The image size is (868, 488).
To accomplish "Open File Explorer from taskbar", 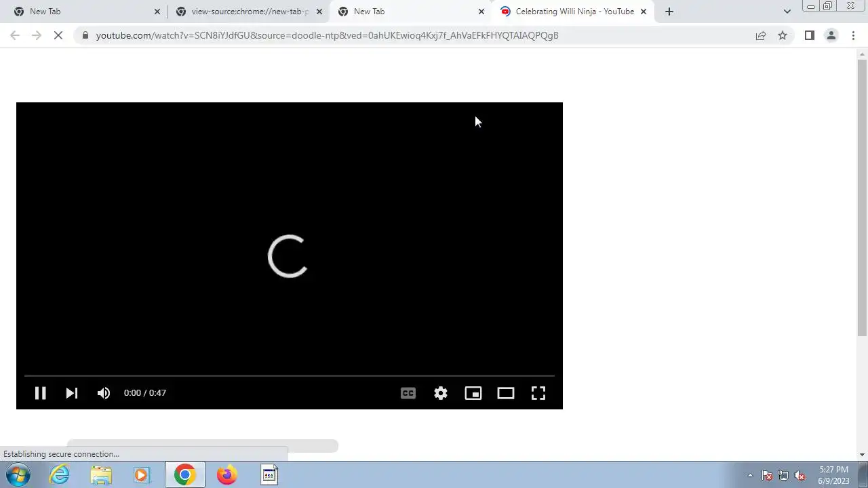I will click(x=101, y=475).
